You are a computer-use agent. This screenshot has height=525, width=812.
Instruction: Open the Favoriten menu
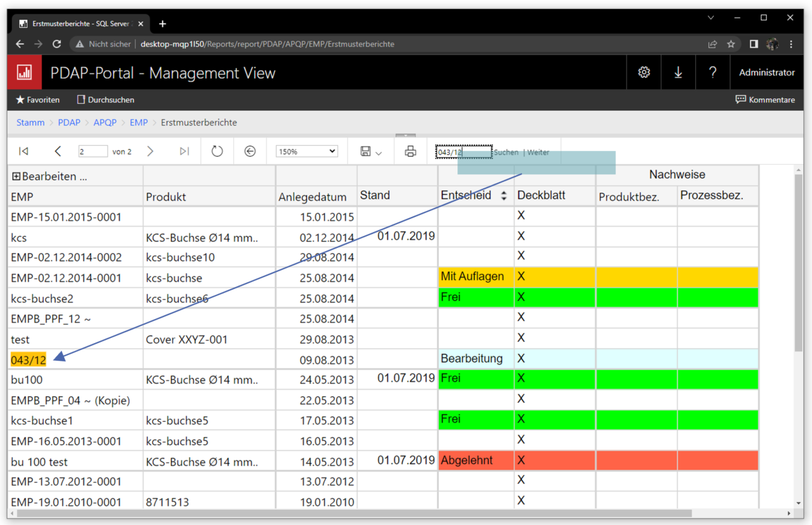37,100
